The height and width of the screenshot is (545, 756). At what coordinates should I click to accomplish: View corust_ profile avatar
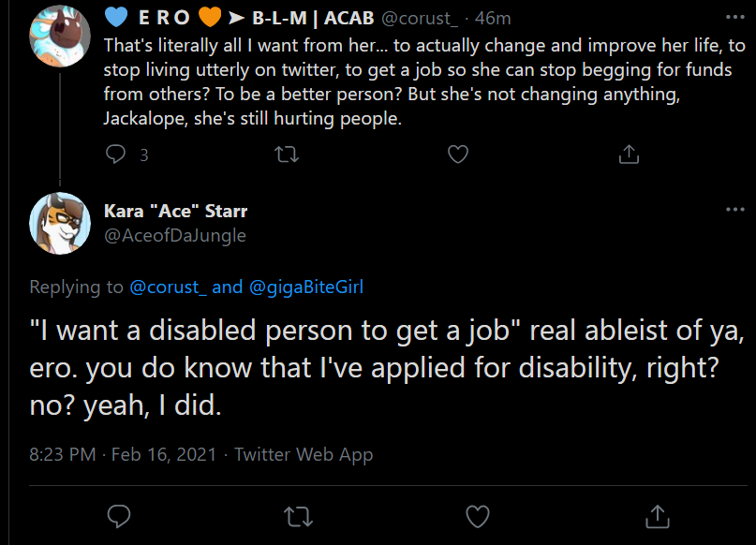[x=60, y=37]
